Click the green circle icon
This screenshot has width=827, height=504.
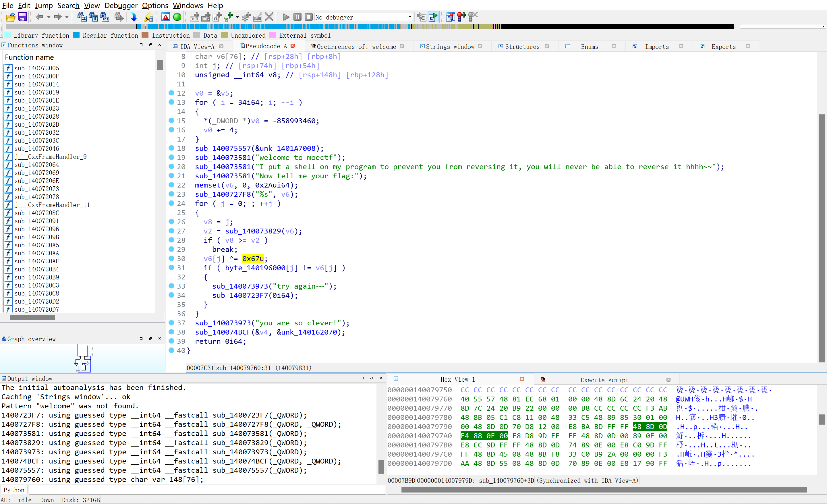(x=177, y=17)
